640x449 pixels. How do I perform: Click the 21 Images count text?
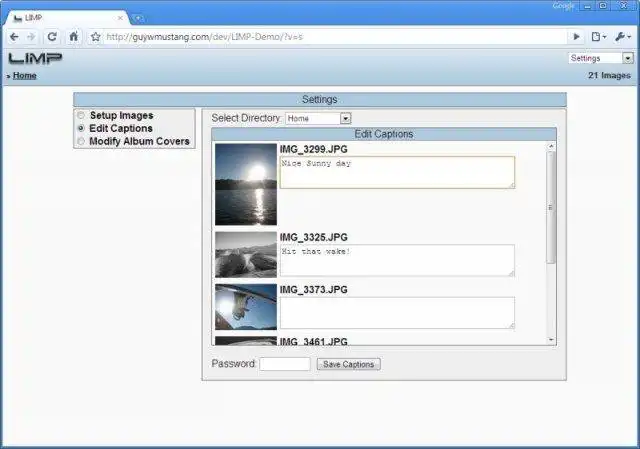[x=609, y=76]
